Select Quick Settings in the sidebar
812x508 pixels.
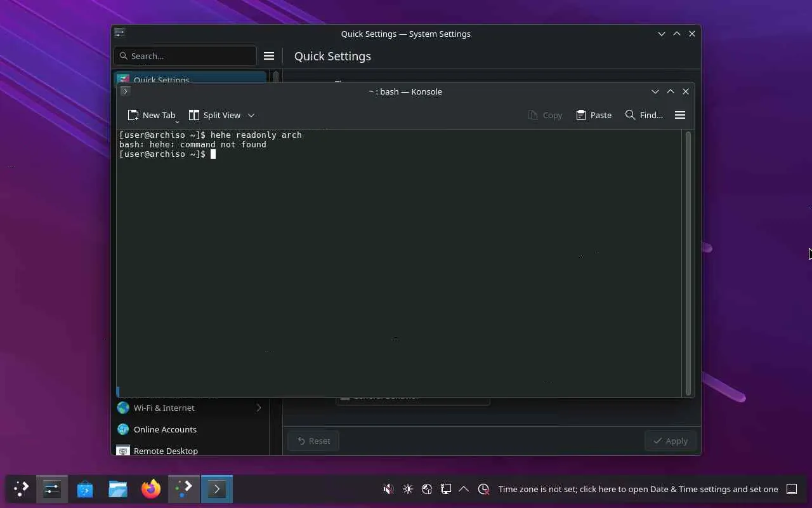tap(190, 79)
